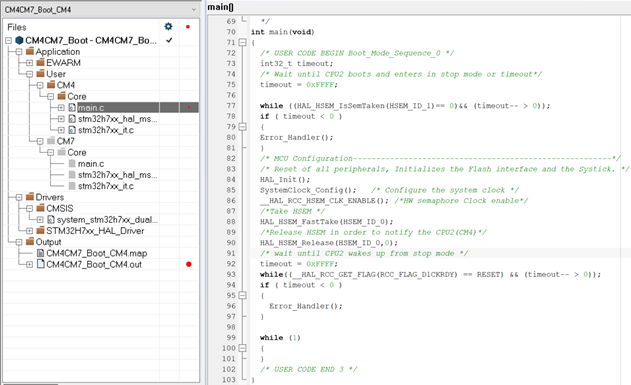Click on HAL_Init(); code line

285,179
